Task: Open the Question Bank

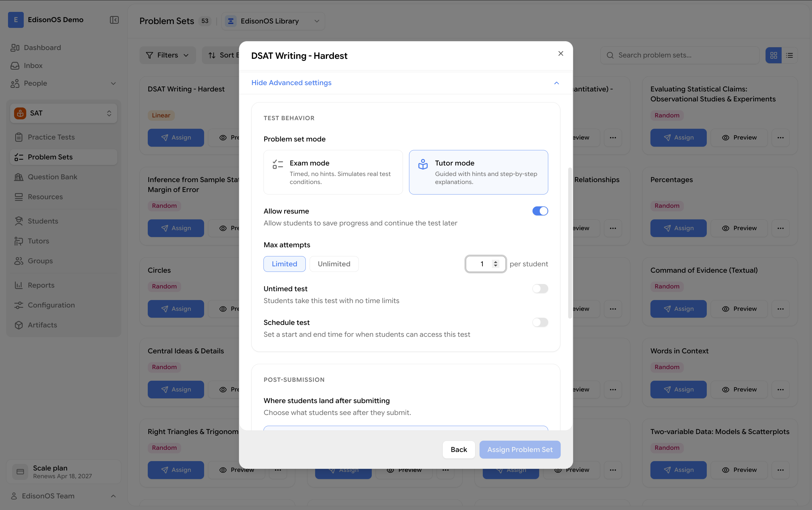Action: [x=64, y=177]
